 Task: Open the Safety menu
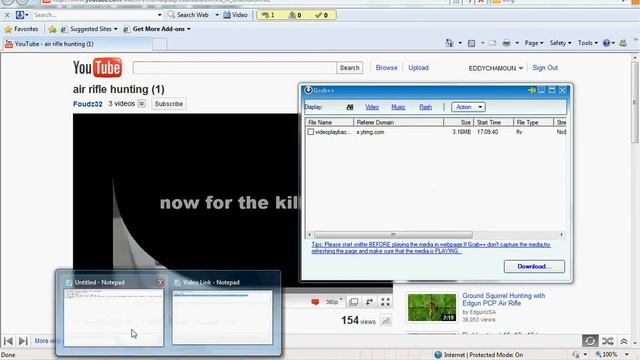[560, 43]
